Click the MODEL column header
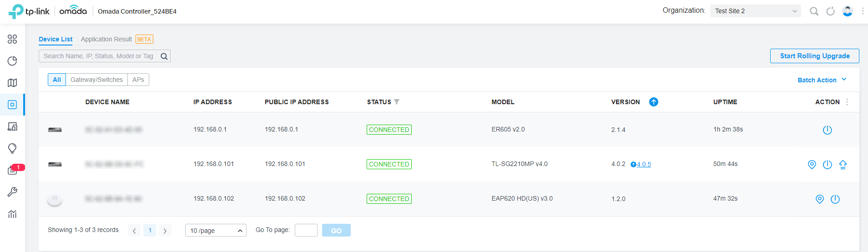This screenshot has width=868, height=252. click(x=503, y=102)
